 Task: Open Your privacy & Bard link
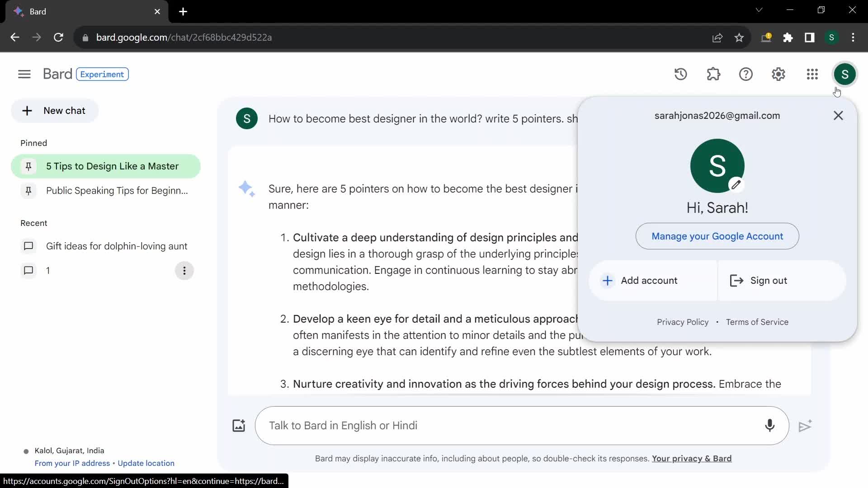coord(692,459)
